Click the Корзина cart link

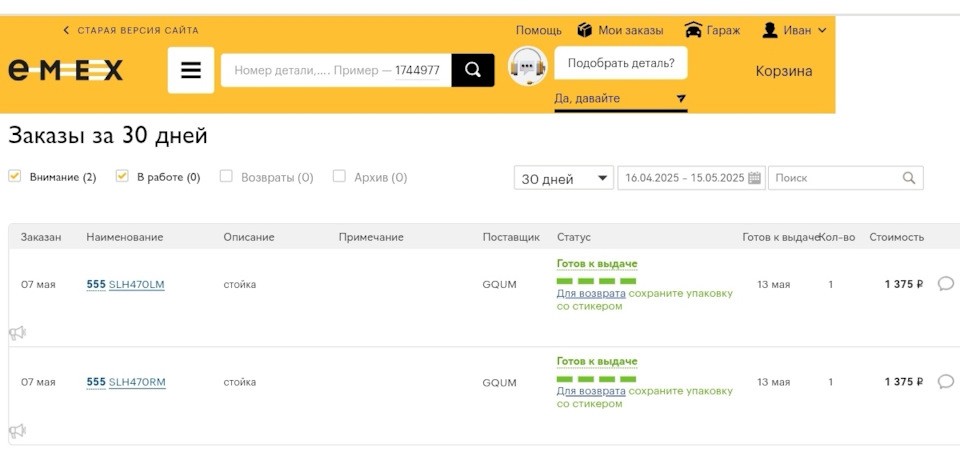[x=784, y=71]
